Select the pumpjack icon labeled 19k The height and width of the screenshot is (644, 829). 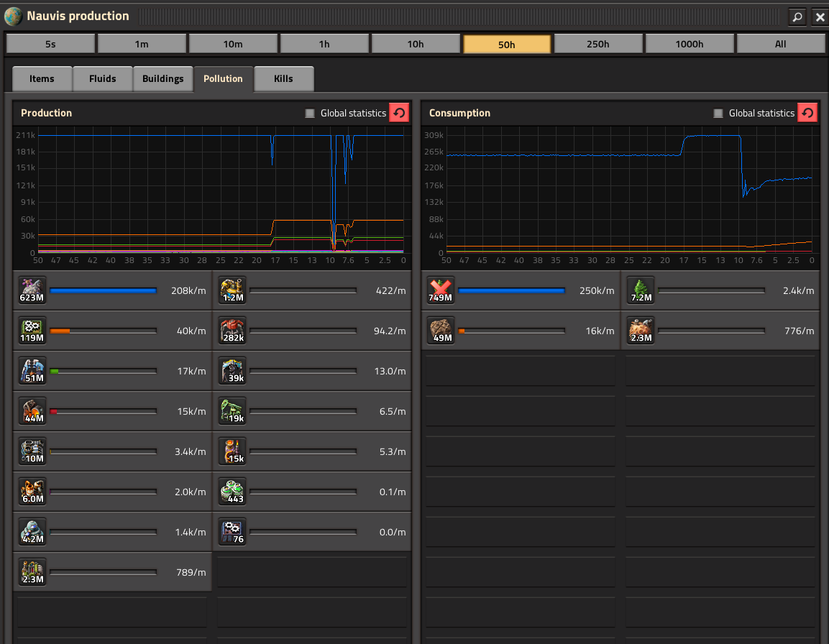click(233, 411)
